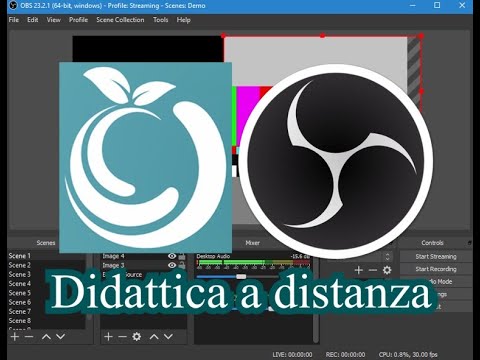
Task: Click top-center red resize handle in preview
Action: point(322,35)
